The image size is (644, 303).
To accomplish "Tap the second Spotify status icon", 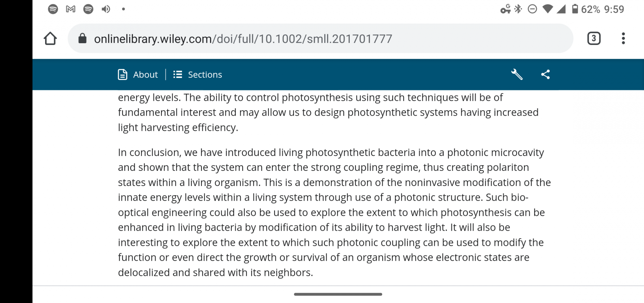I will coord(88,9).
